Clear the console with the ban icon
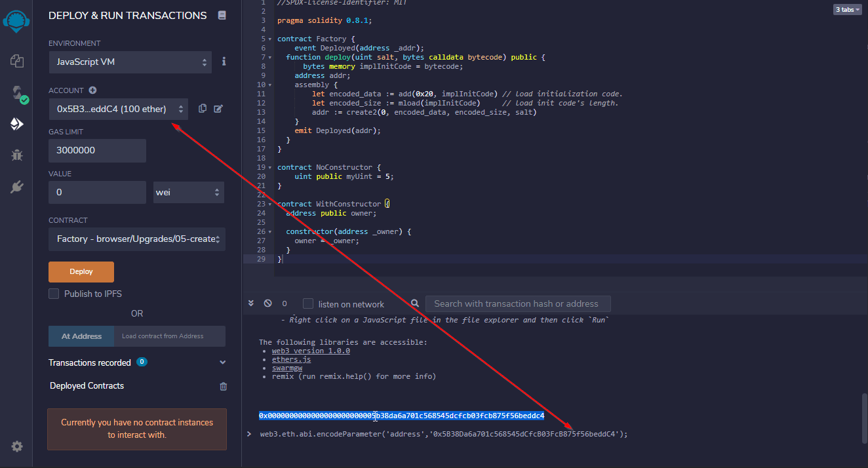The width and height of the screenshot is (868, 468). coord(267,303)
